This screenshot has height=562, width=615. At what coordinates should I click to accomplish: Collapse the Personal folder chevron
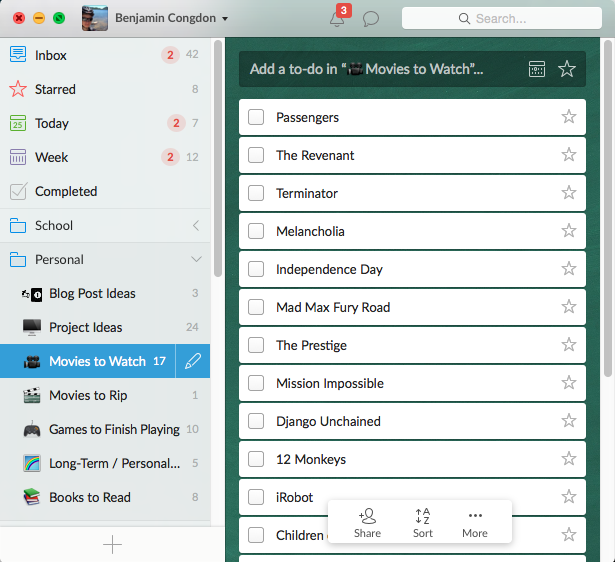point(196,259)
